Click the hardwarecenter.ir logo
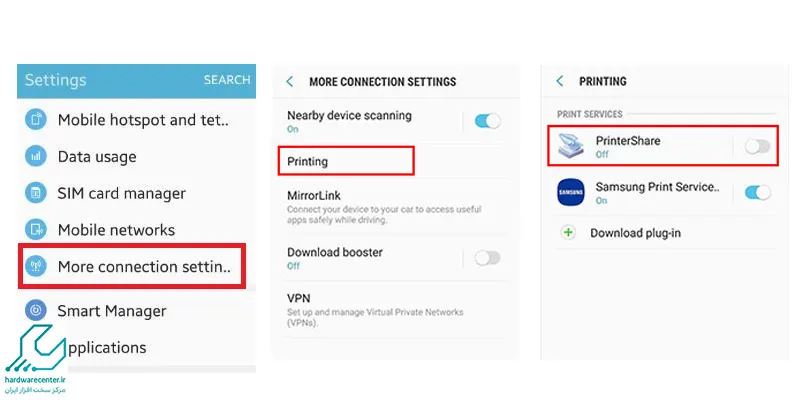Screen dimensions: 800x400 point(36,358)
